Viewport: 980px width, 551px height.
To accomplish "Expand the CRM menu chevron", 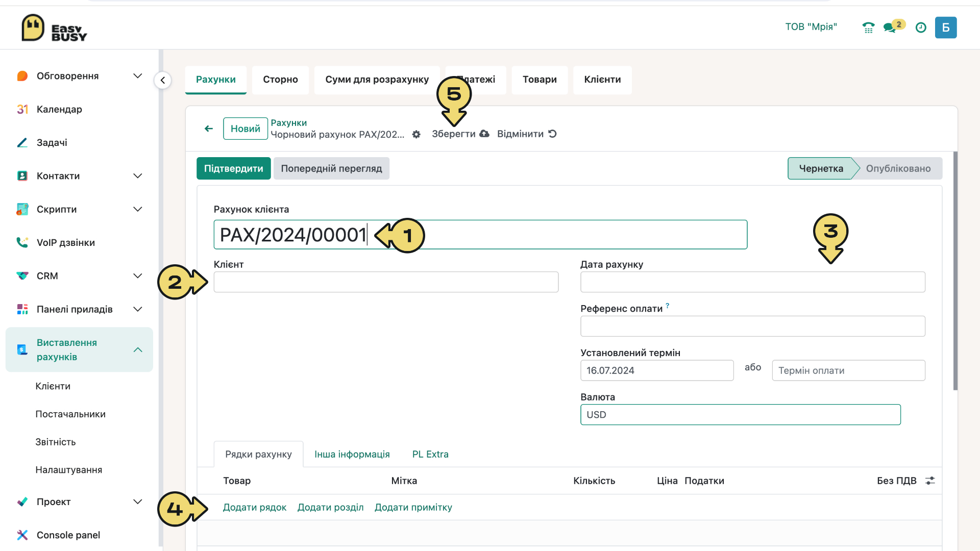I will pos(138,276).
